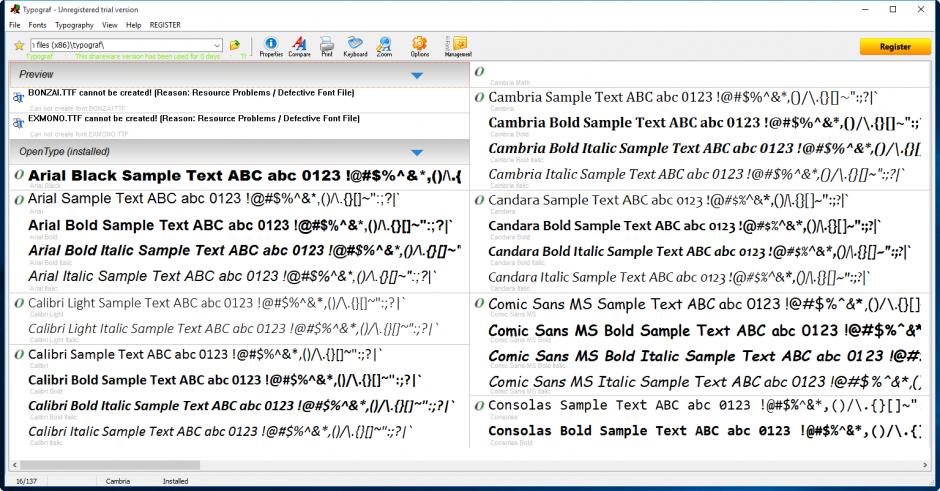Viewport: 940px width, 491px height.
Task: Click the Typograf green link under path box
Action: click(x=40, y=56)
